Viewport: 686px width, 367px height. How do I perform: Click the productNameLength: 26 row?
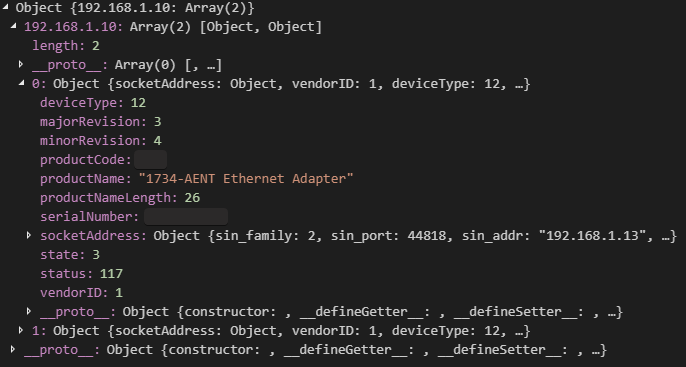pos(120,198)
